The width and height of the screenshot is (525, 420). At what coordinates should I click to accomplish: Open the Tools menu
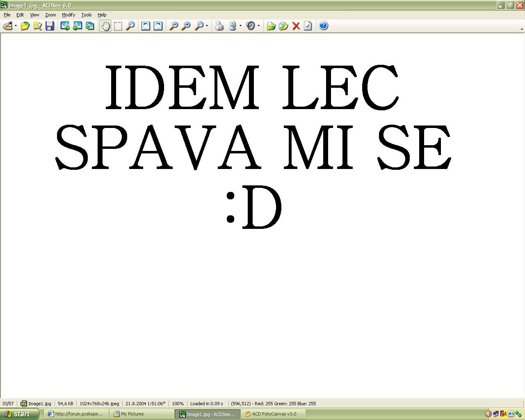tap(86, 15)
